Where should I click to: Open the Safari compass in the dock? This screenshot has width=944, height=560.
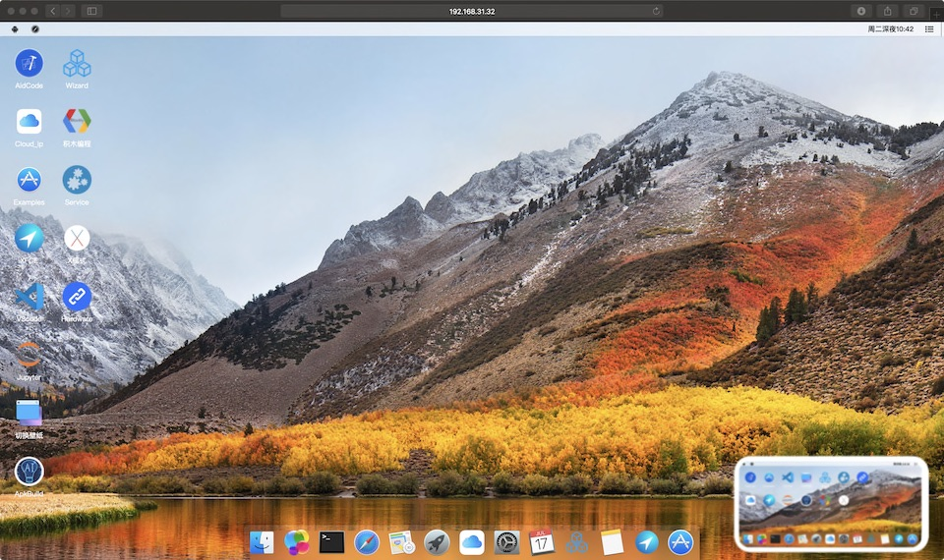[367, 542]
